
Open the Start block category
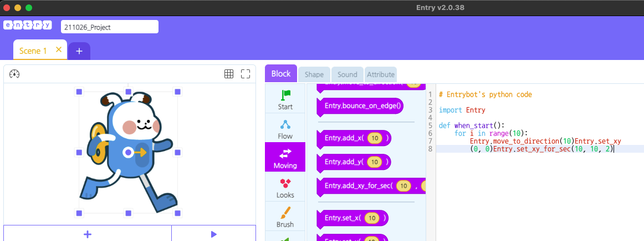coord(285,99)
